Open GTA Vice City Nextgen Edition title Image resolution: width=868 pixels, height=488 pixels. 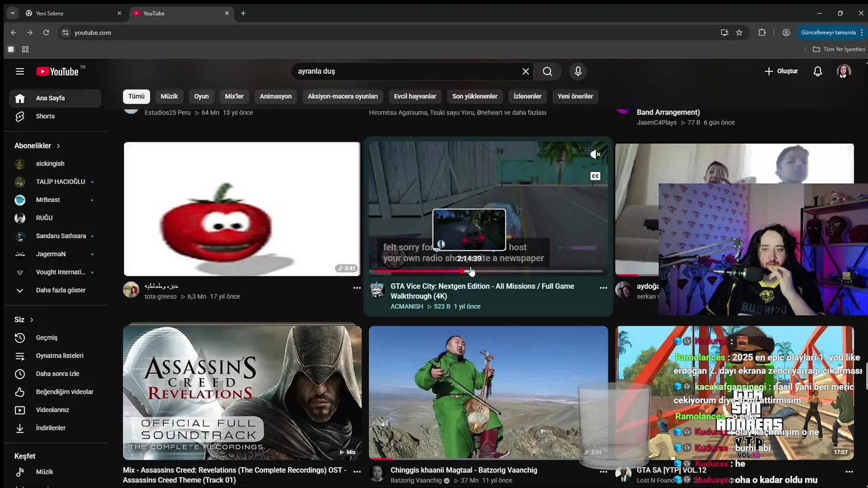482,291
